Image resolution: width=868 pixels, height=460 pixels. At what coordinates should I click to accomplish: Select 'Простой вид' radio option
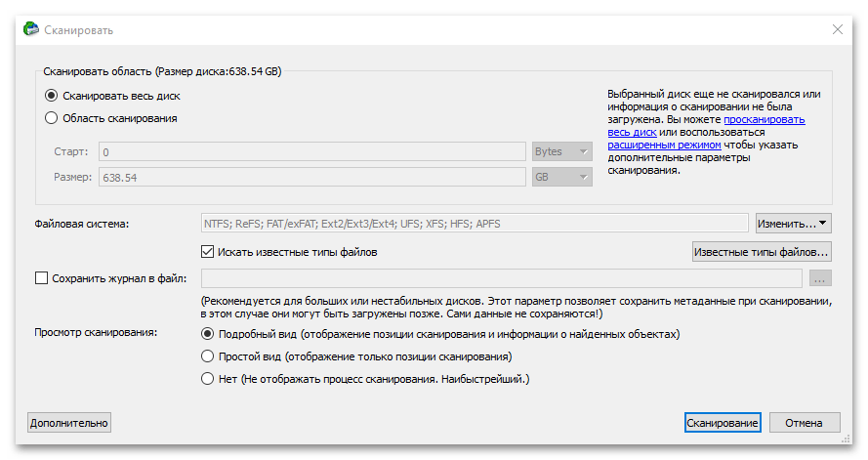point(207,355)
